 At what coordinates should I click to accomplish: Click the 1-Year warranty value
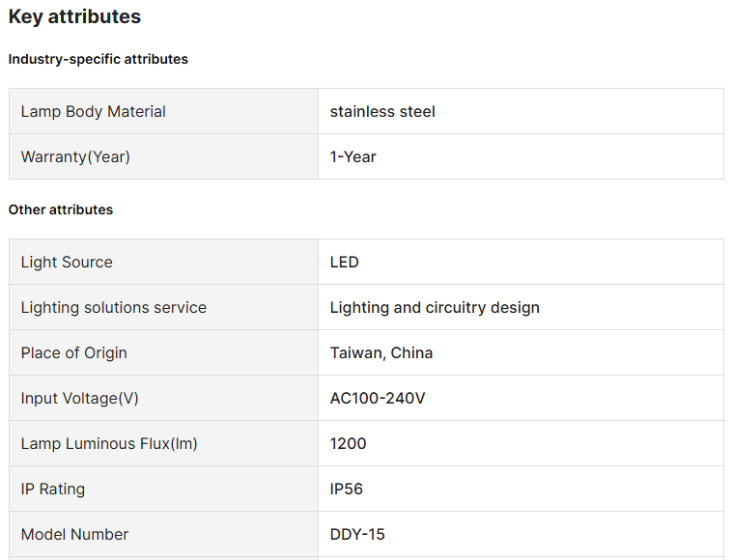(x=353, y=156)
